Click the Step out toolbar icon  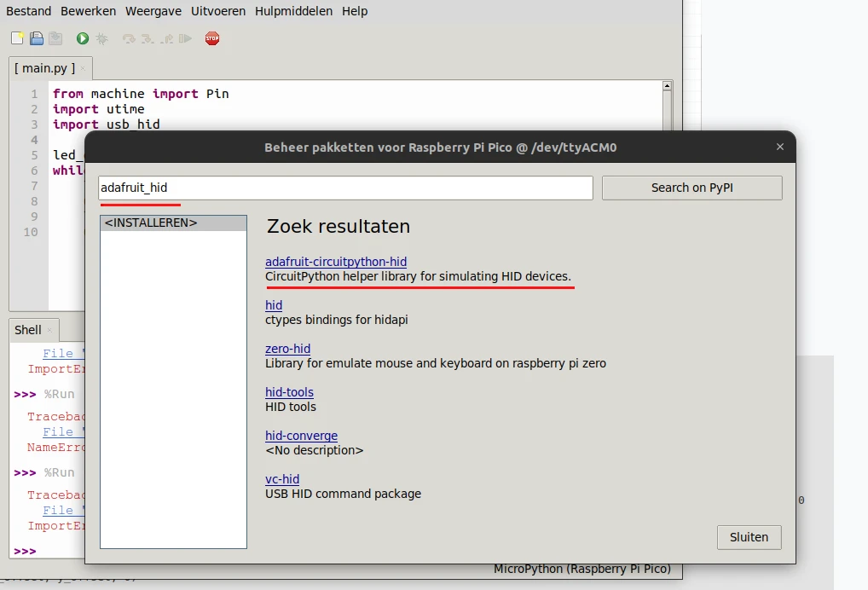click(x=167, y=38)
